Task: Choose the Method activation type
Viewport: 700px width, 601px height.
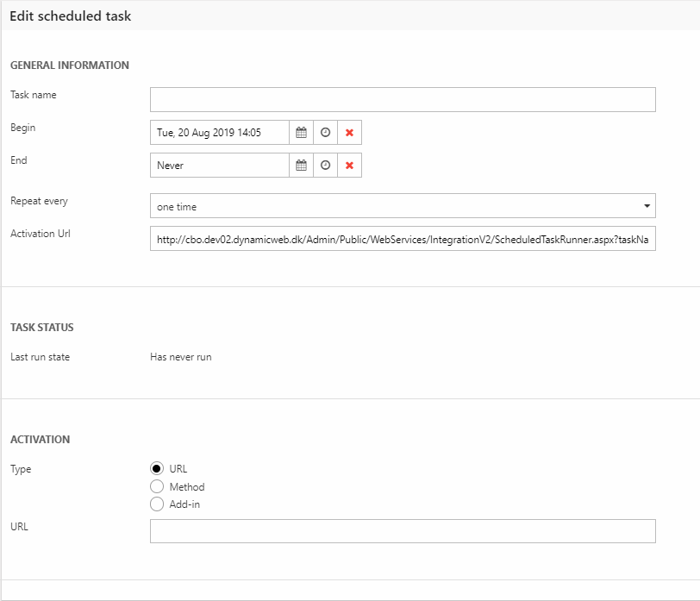Action: [157, 486]
